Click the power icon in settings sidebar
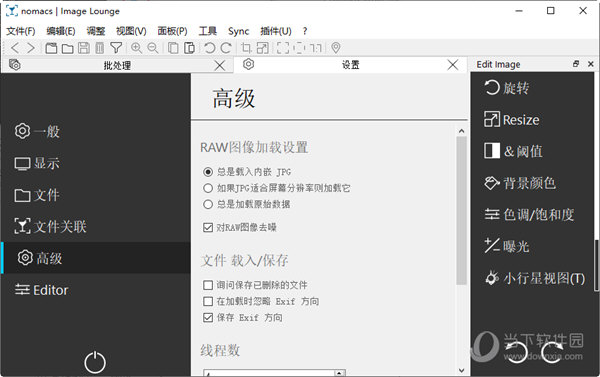Image resolution: width=600 pixels, height=377 pixels. (x=95, y=362)
